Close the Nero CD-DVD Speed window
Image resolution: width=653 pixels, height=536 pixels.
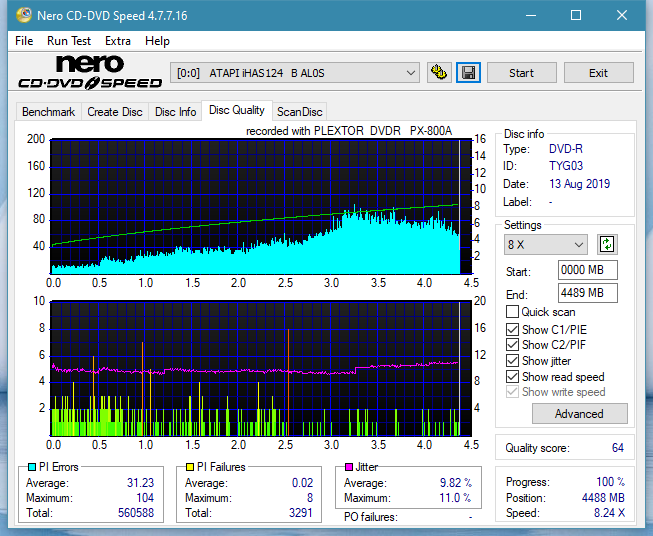point(622,15)
